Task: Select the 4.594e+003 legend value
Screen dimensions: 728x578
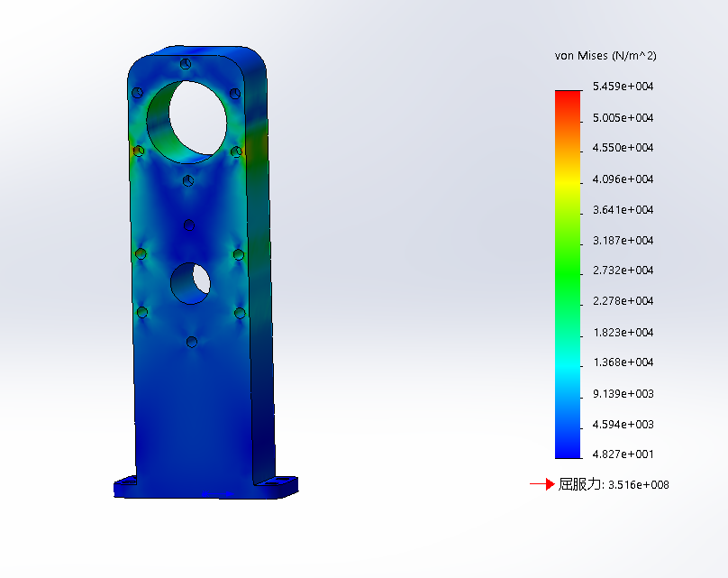Action: (623, 425)
